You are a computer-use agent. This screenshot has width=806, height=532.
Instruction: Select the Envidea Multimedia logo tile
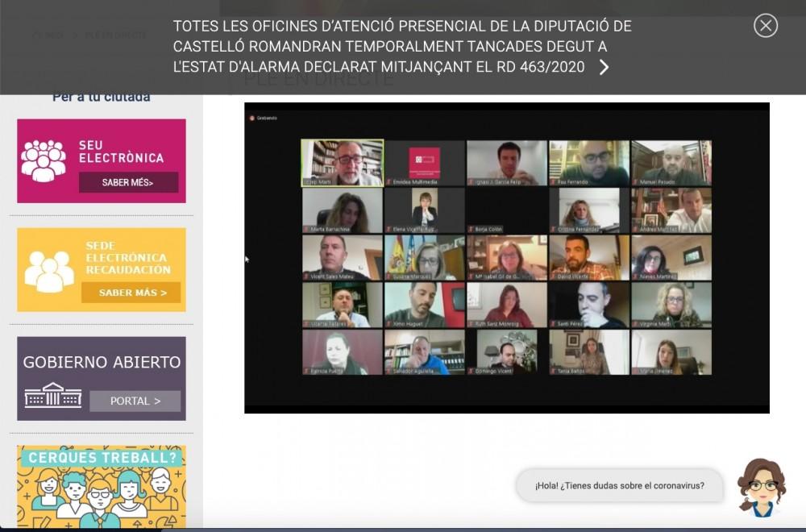[424, 163]
